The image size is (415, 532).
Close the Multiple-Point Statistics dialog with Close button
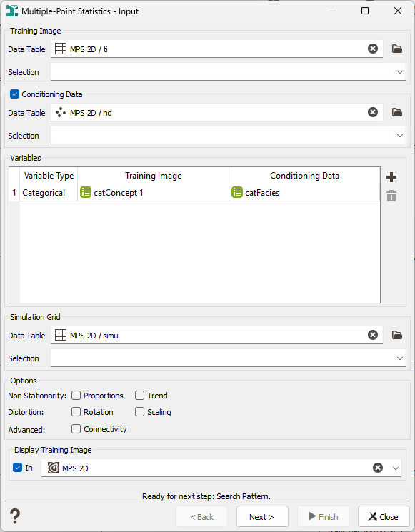click(x=384, y=516)
